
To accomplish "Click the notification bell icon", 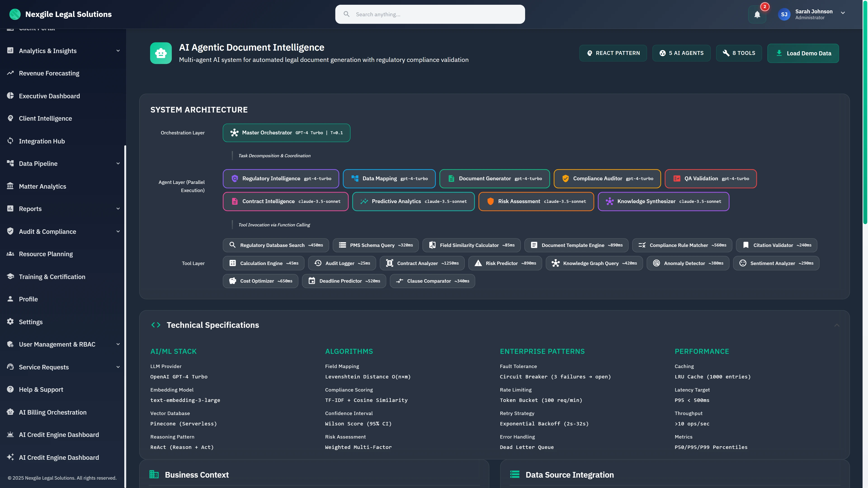I will (x=757, y=14).
